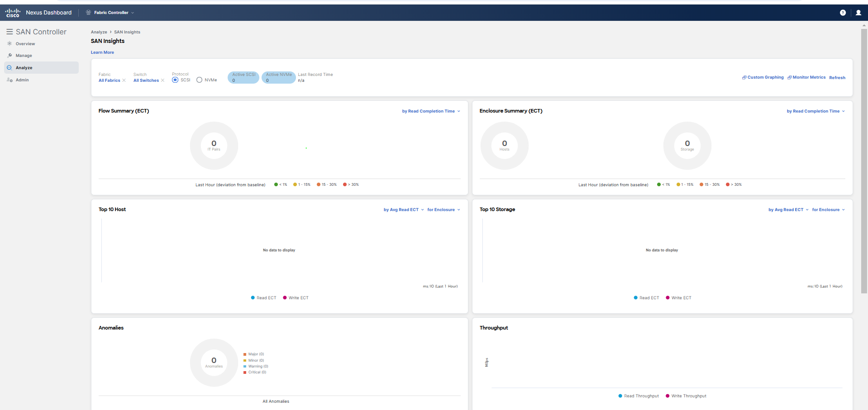Open the Manage menu item

point(41,56)
